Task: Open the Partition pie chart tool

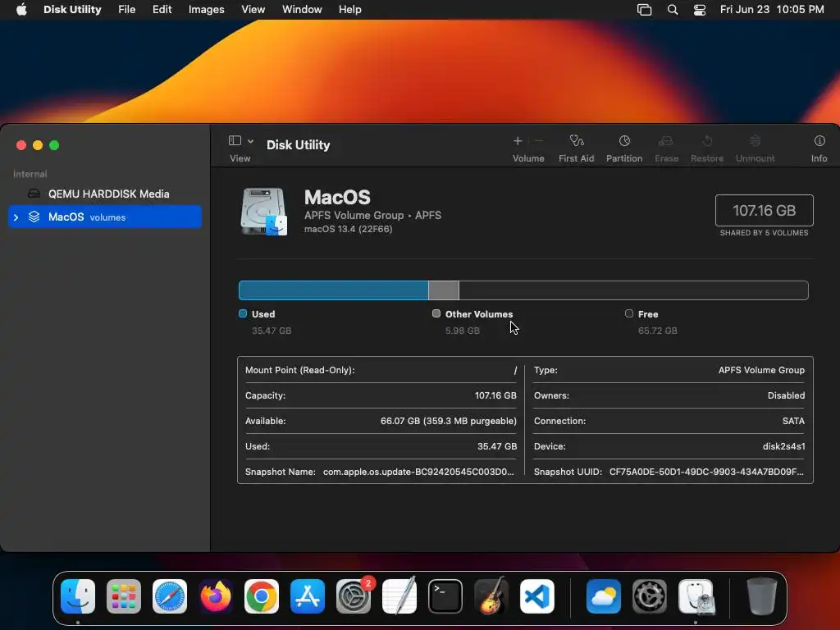Action: click(x=624, y=141)
